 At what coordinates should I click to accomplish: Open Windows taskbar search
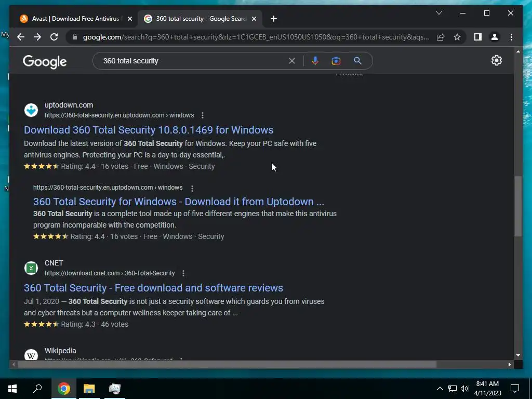(x=37, y=389)
